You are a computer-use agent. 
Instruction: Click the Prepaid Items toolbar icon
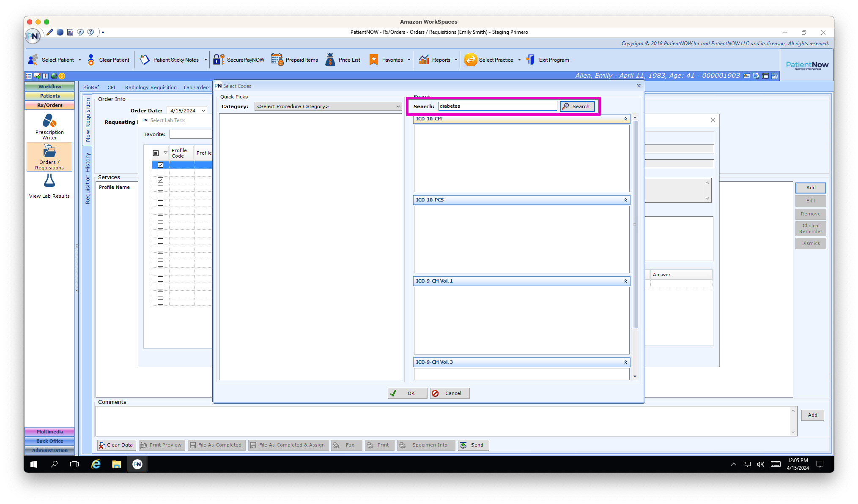(277, 60)
